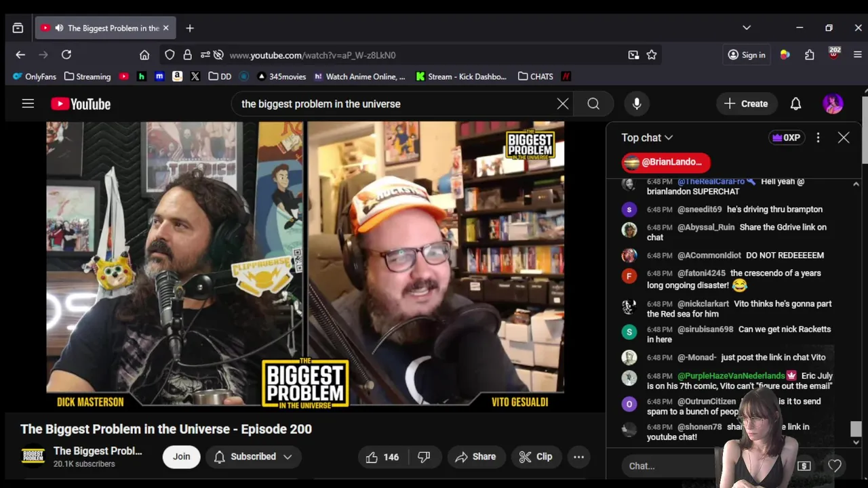Open the X bookmark icon

(x=195, y=77)
